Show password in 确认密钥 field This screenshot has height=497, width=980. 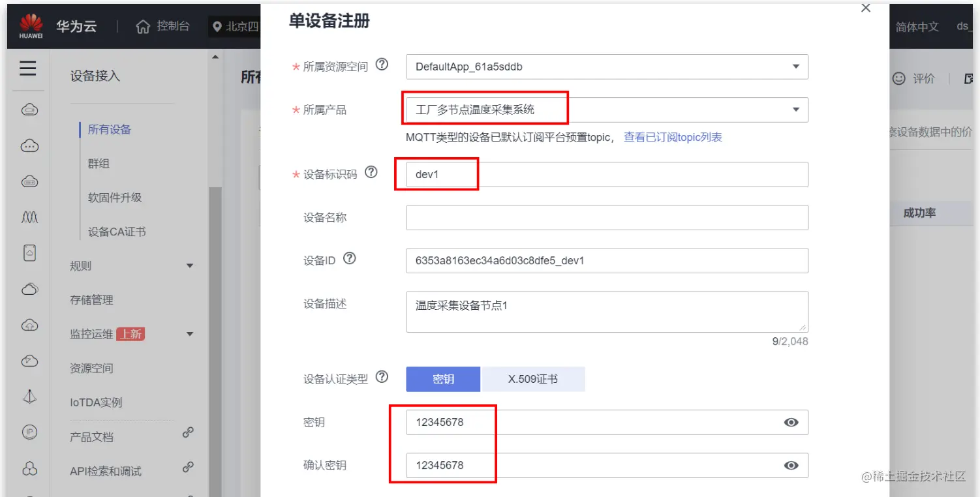point(791,466)
